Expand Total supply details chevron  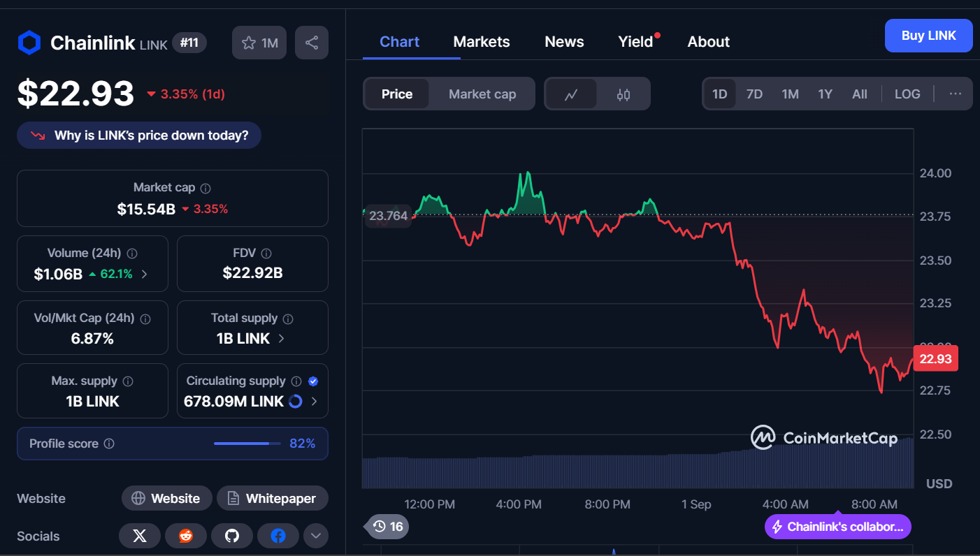281,339
